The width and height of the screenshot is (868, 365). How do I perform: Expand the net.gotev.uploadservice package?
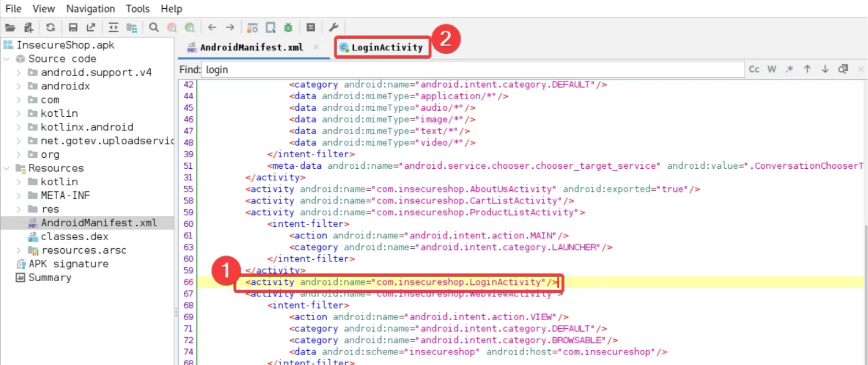[19, 141]
